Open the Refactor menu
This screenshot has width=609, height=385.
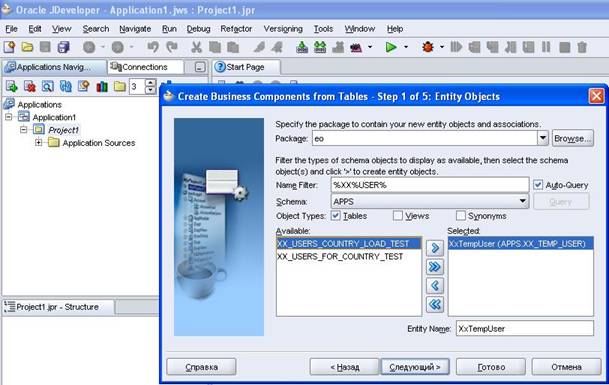click(x=236, y=29)
